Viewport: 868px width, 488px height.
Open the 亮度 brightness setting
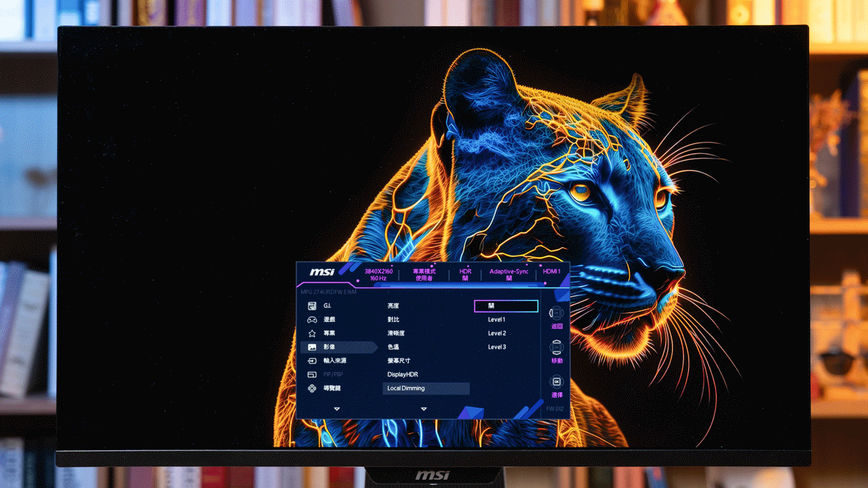point(393,306)
